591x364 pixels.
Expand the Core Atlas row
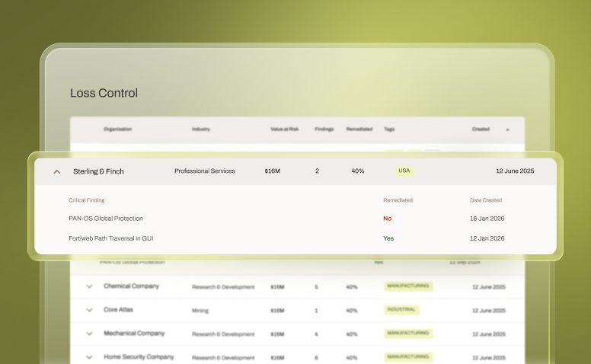(89, 310)
